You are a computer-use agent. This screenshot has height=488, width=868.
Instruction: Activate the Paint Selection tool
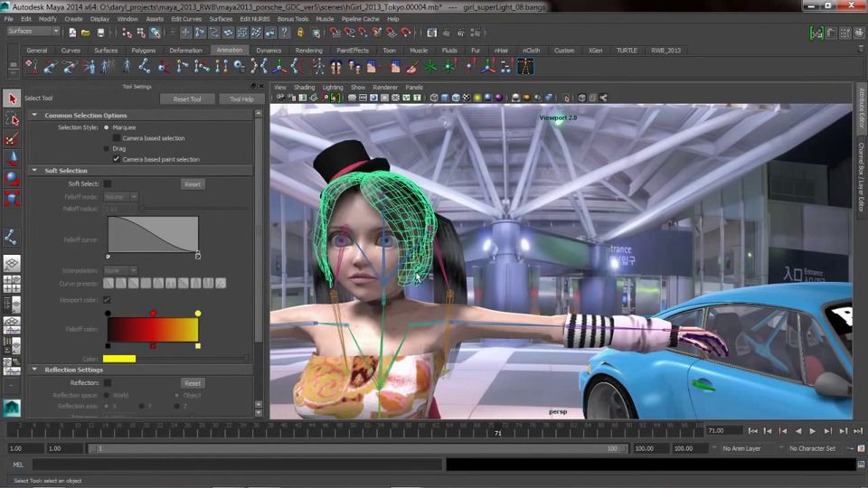(12, 139)
